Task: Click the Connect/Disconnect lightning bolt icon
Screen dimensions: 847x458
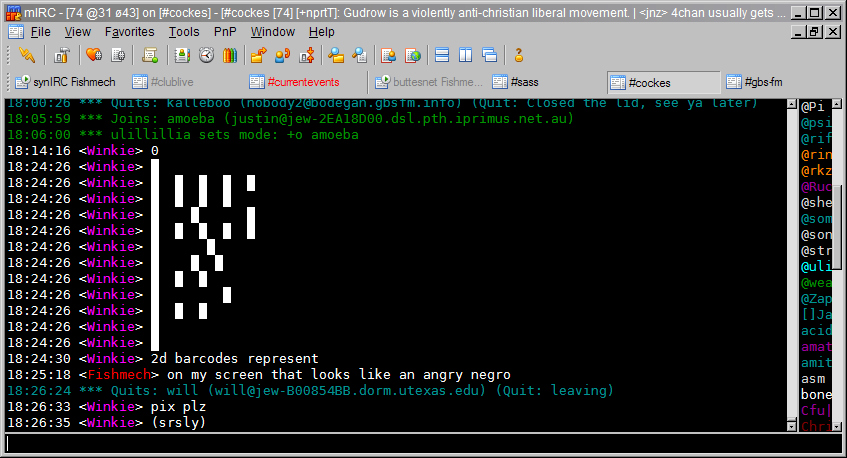Action: coord(26,55)
